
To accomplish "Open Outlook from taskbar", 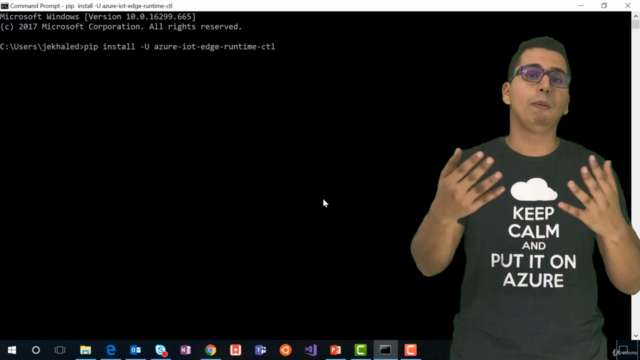I will click(x=136, y=350).
